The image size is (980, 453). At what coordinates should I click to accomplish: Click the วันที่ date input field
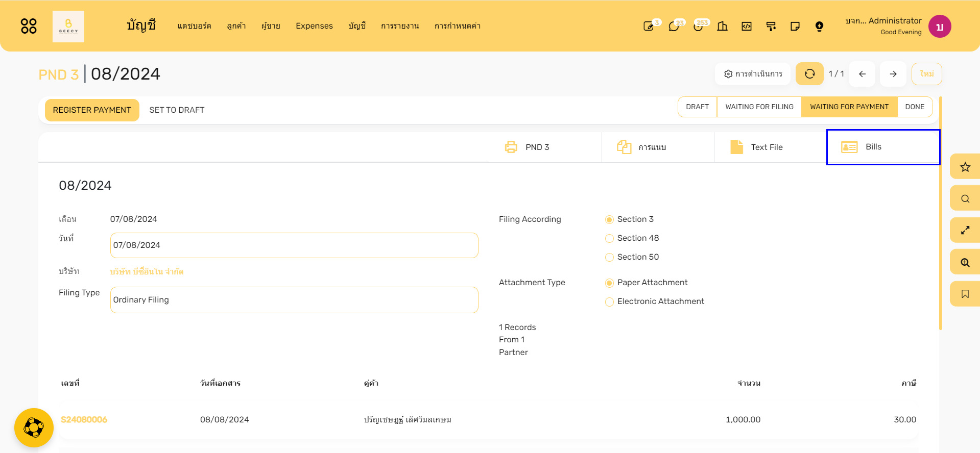(294, 245)
